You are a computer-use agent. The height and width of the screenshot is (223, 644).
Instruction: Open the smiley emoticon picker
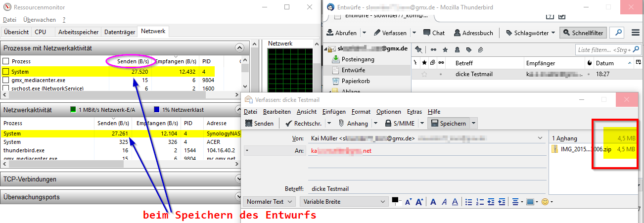(x=547, y=202)
